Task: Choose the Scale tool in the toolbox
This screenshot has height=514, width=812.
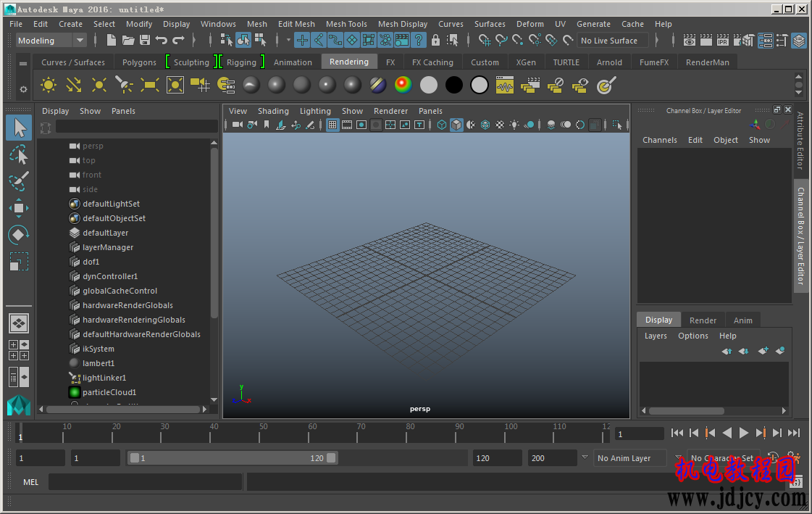Action: 19,261
